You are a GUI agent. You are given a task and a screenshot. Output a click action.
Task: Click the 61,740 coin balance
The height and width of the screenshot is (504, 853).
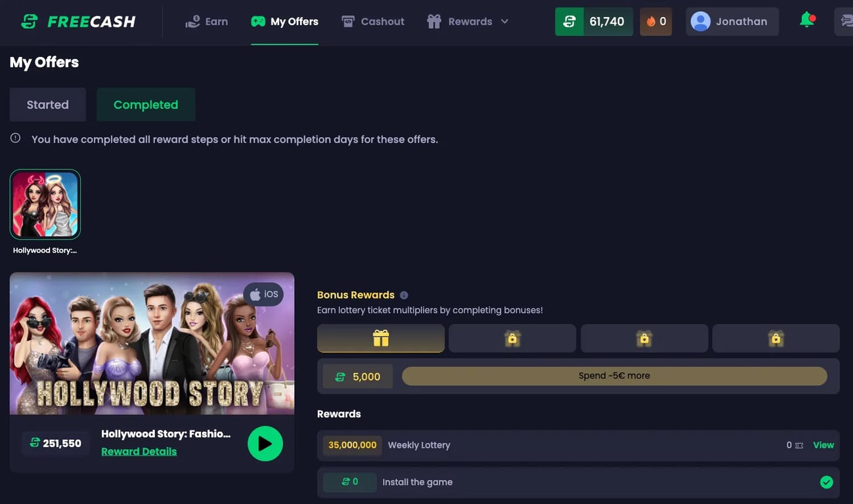594,22
